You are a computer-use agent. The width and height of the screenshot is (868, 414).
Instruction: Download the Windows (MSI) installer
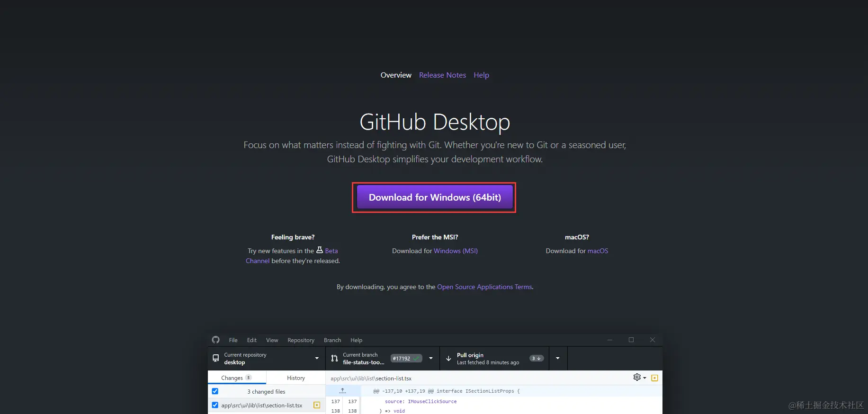[456, 251]
